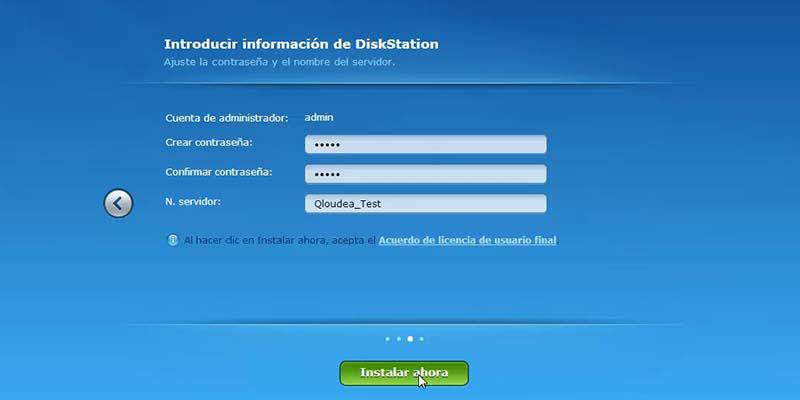
Task: Click the N. servidor label
Action: coord(193,202)
